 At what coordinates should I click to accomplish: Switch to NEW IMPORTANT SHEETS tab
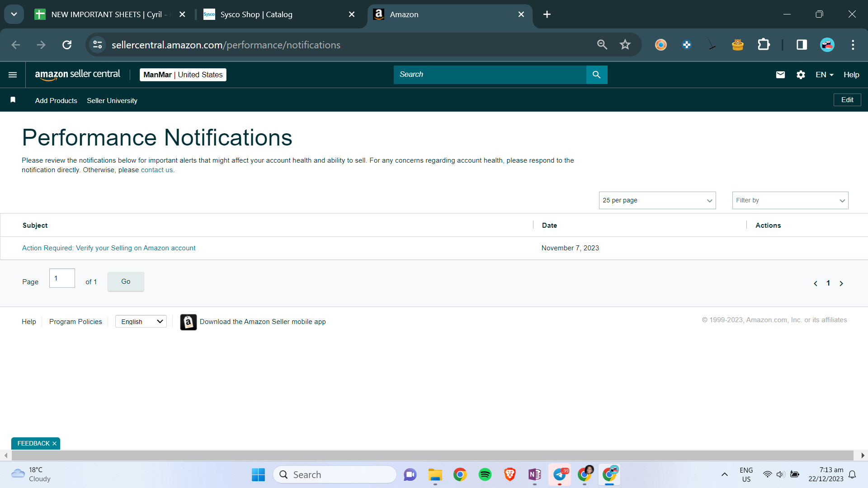(109, 14)
